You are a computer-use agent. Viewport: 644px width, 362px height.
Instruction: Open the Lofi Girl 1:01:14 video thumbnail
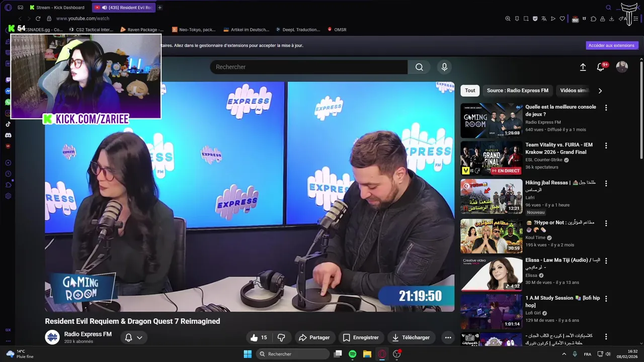pos(491,311)
